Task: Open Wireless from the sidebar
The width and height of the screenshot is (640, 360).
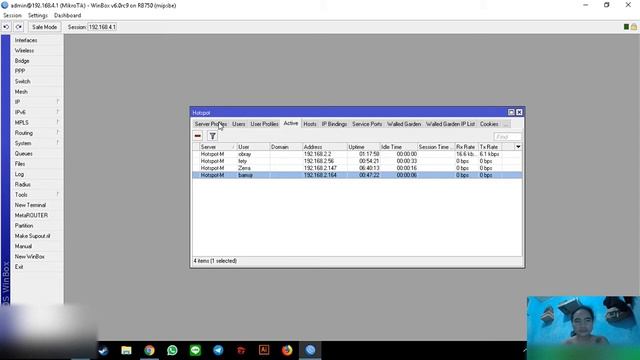Action: [x=24, y=50]
